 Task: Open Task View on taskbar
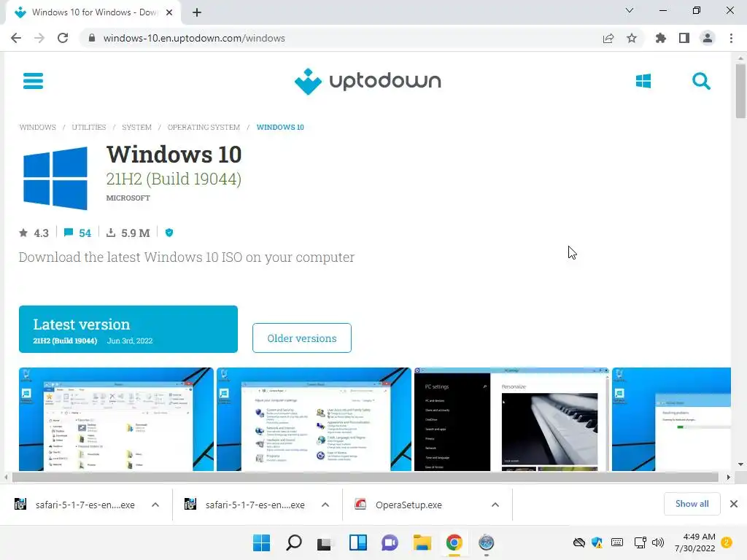click(x=325, y=542)
